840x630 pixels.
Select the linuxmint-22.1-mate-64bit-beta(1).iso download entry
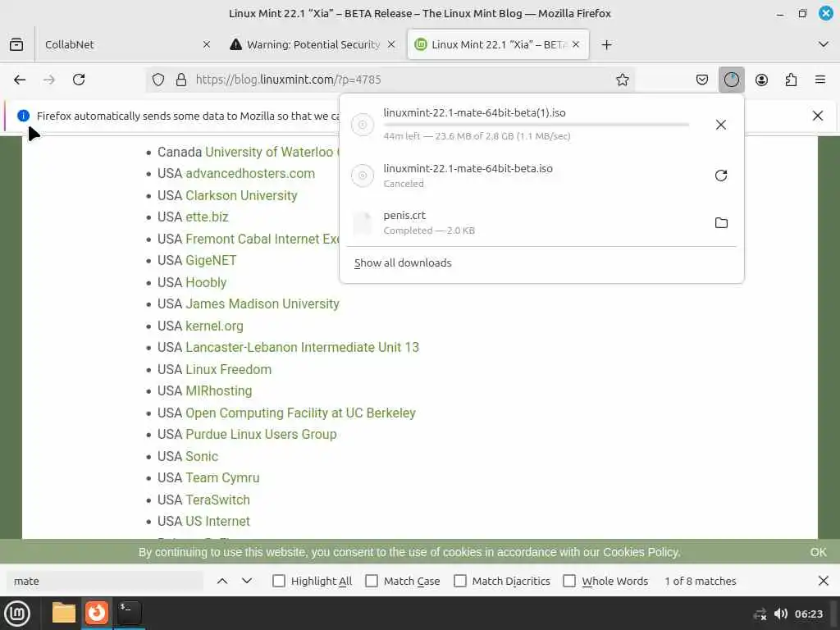coord(541,125)
